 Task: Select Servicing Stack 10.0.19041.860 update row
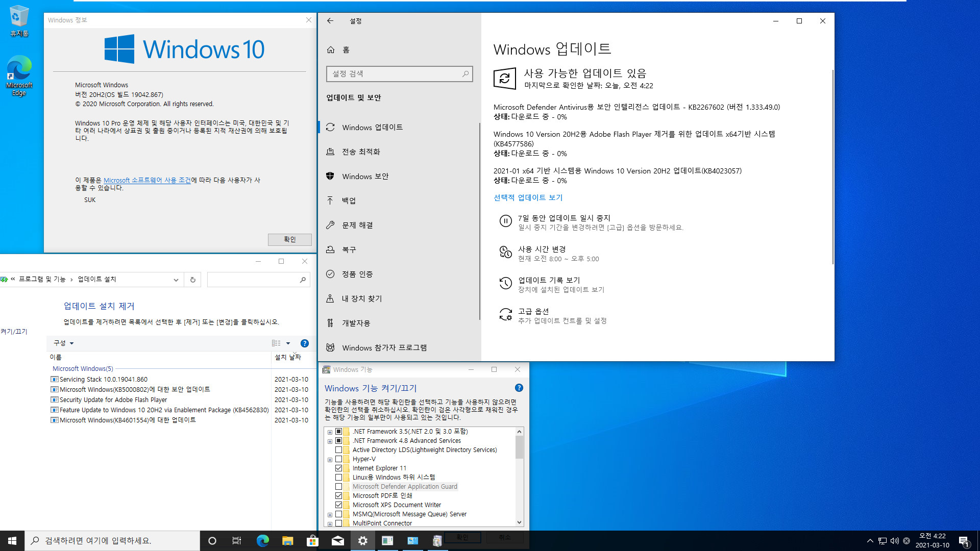(x=180, y=380)
